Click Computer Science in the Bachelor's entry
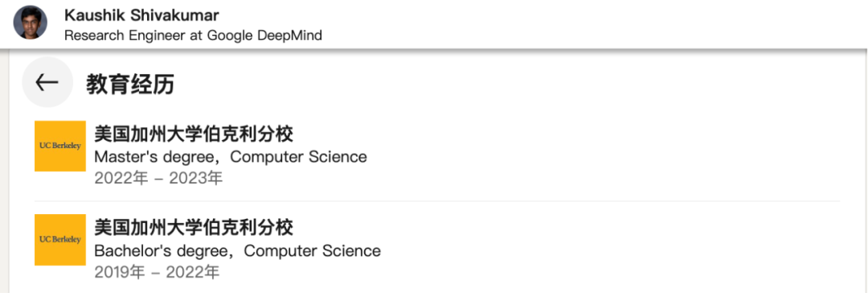 tap(312, 251)
